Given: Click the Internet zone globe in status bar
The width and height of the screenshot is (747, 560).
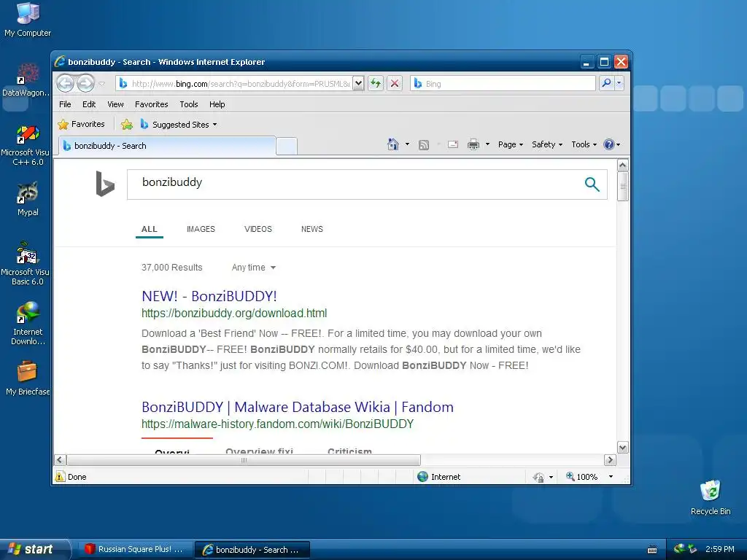Looking at the screenshot, I should 422,477.
